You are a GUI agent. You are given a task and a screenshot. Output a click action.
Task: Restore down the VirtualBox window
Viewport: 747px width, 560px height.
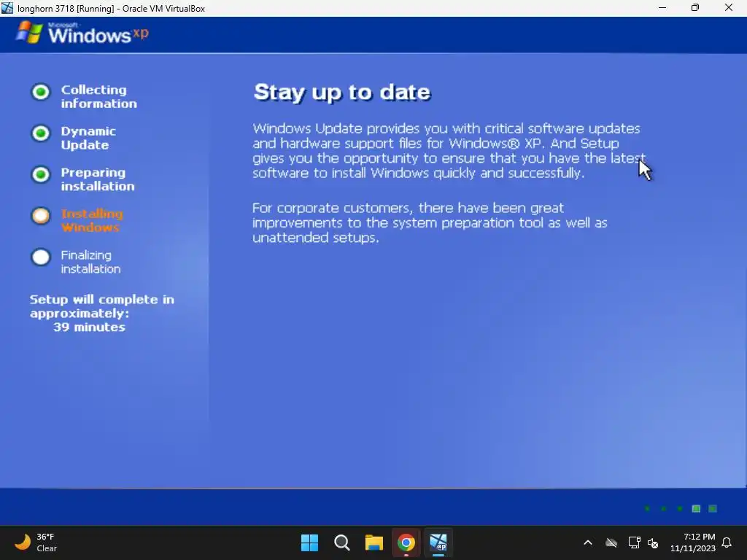click(x=695, y=7)
